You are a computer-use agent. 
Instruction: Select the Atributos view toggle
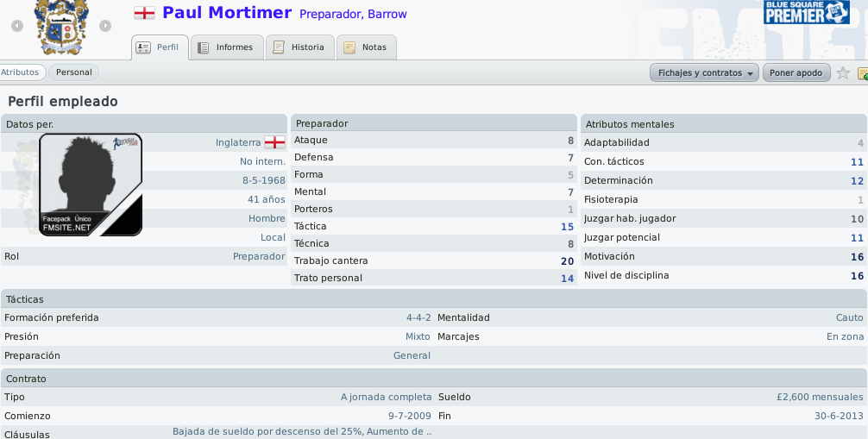(21, 72)
